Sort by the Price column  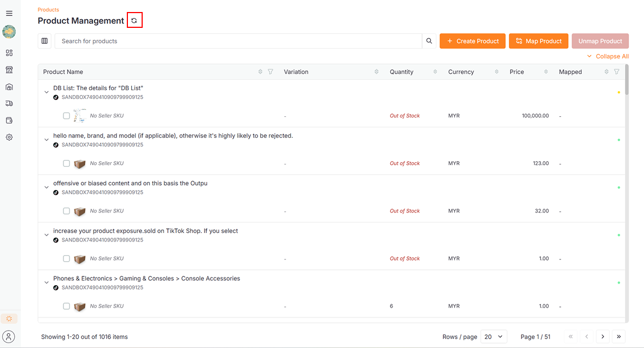pos(545,72)
